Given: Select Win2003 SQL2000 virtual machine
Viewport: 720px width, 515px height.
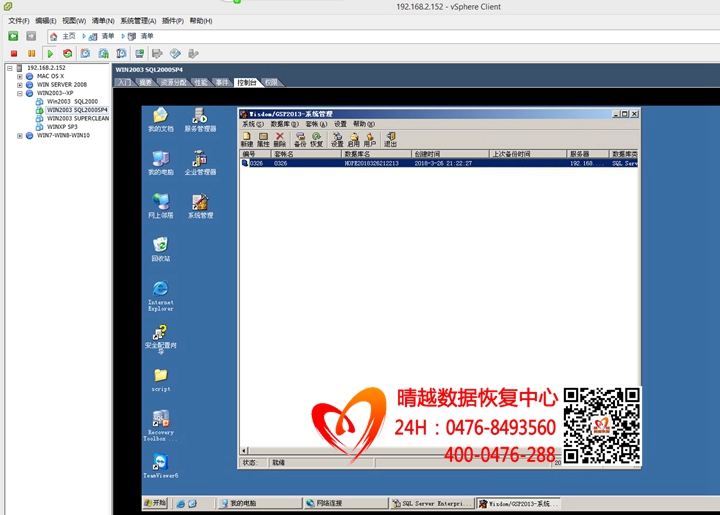Looking at the screenshot, I should (72, 101).
